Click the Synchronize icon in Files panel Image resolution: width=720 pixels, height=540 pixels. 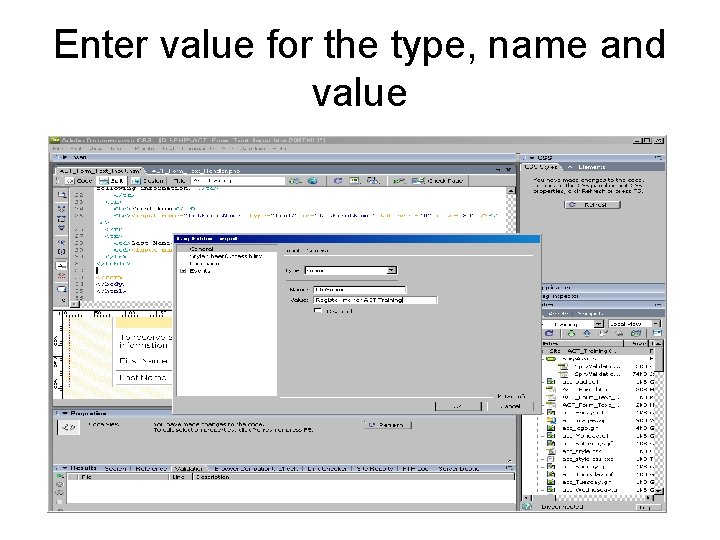point(636,334)
